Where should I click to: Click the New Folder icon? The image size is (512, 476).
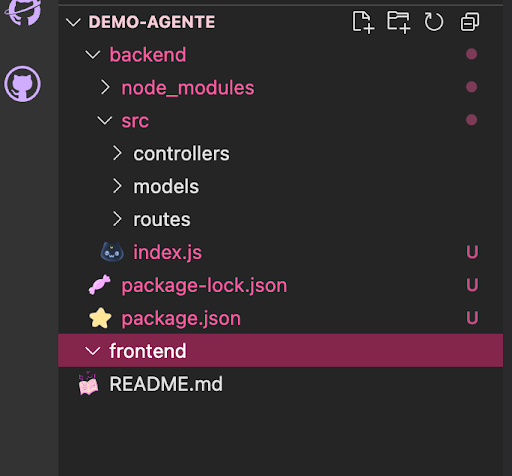398,22
